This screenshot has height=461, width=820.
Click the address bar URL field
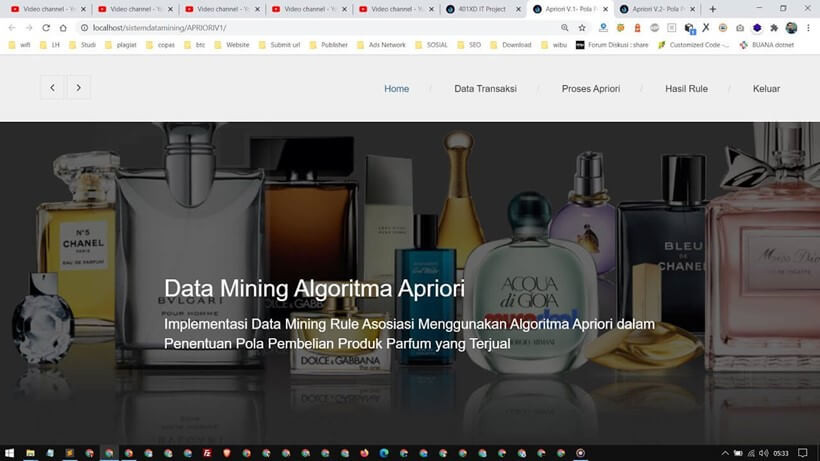[300, 28]
